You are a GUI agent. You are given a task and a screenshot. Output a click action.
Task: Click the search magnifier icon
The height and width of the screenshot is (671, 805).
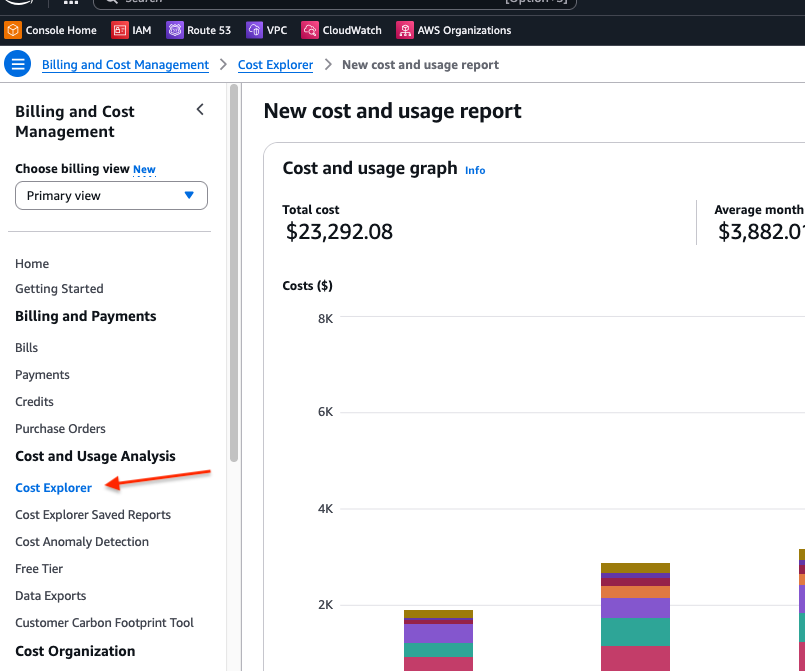[x=112, y=2]
